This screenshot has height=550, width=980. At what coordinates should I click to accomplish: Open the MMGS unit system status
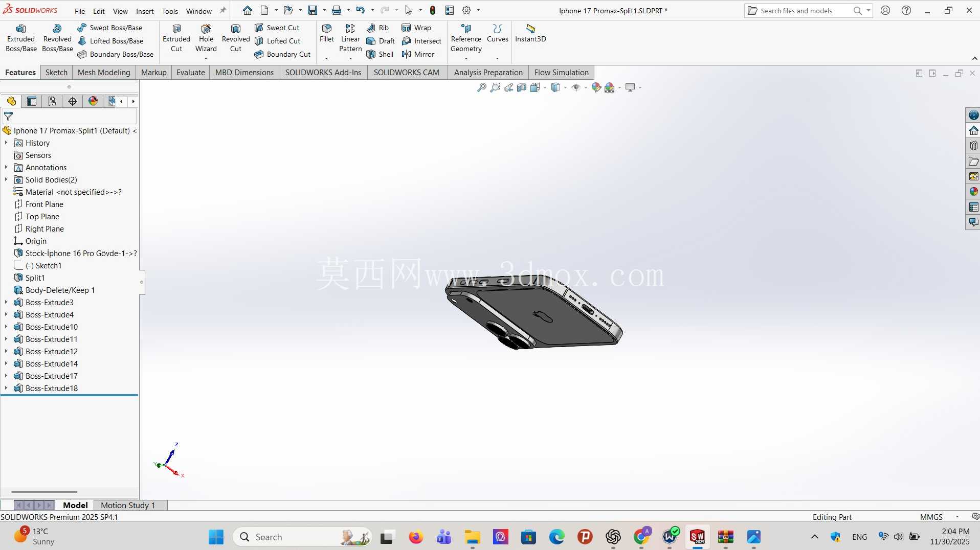point(931,517)
